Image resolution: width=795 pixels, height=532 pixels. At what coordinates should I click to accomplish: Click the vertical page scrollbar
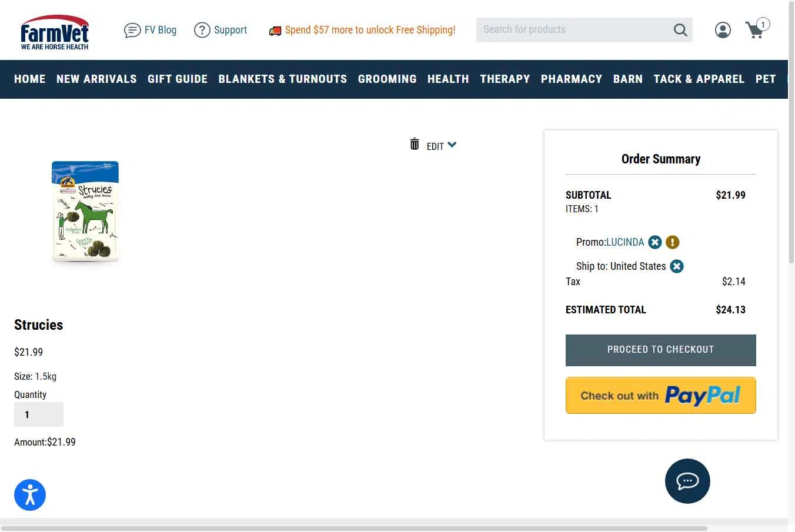coord(791,132)
